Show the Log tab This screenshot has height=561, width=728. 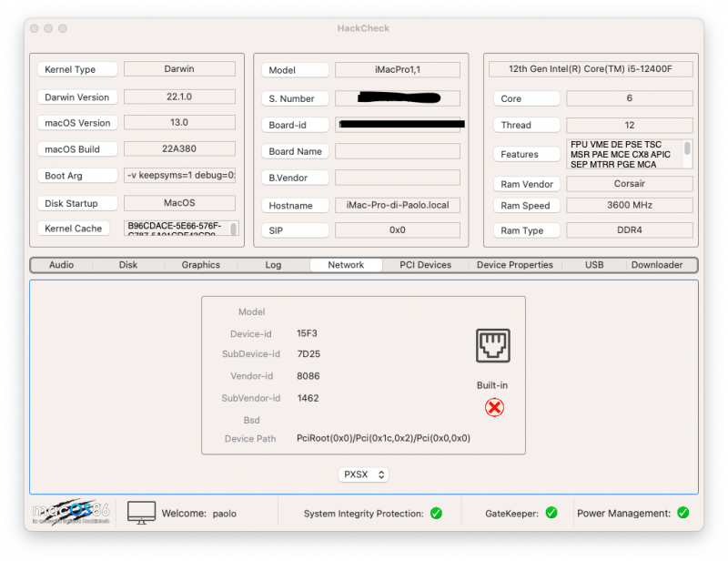pyautogui.click(x=273, y=265)
